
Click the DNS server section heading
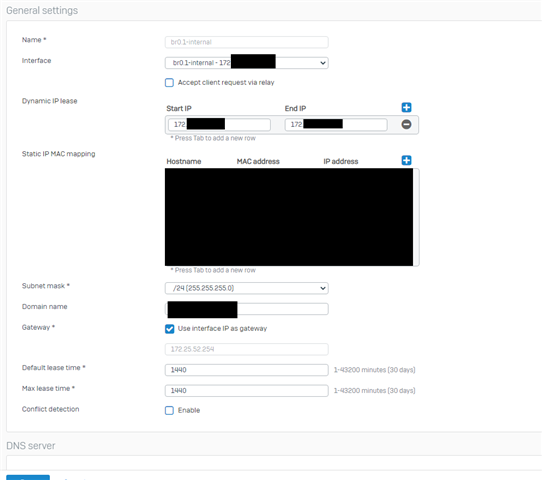[31, 446]
